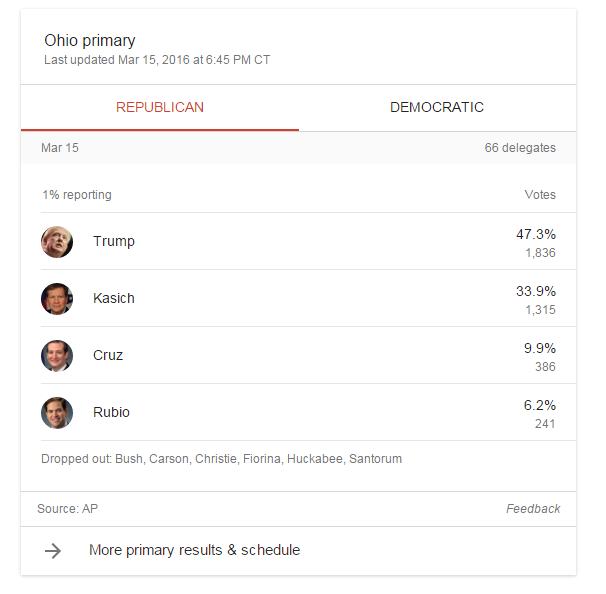The width and height of the screenshot is (606, 594).
Task: Click the Feedback link
Action: coord(533,509)
